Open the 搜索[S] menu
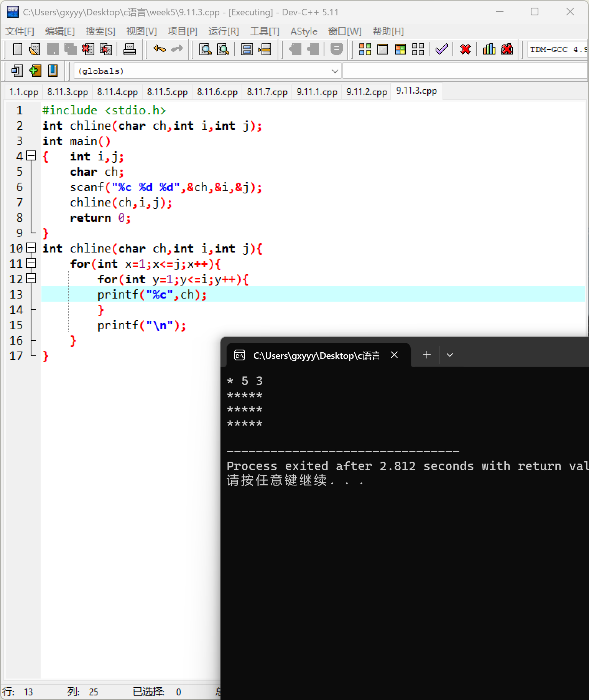 [100, 31]
